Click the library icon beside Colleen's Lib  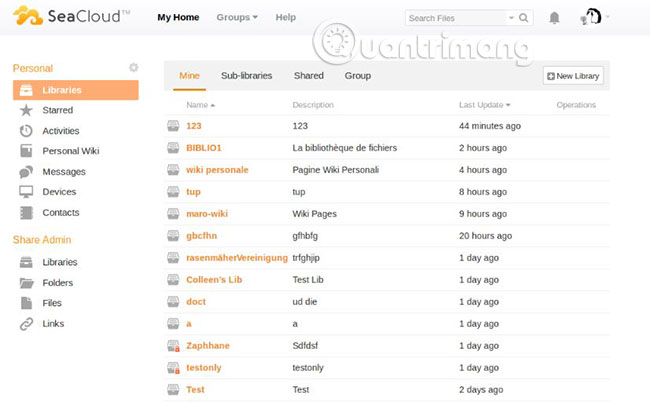(x=173, y=279)
